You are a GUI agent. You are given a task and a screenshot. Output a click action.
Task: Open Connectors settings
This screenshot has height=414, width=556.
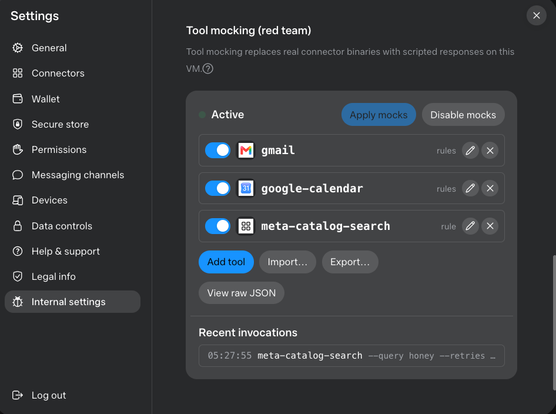pyautogui.click(x=72, y=73)
